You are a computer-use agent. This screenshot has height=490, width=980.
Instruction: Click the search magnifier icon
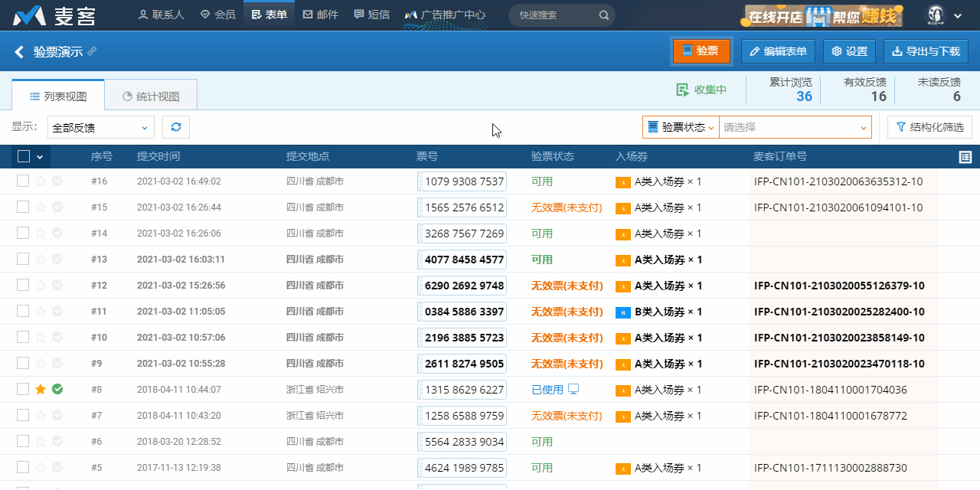tap(603, 15)
